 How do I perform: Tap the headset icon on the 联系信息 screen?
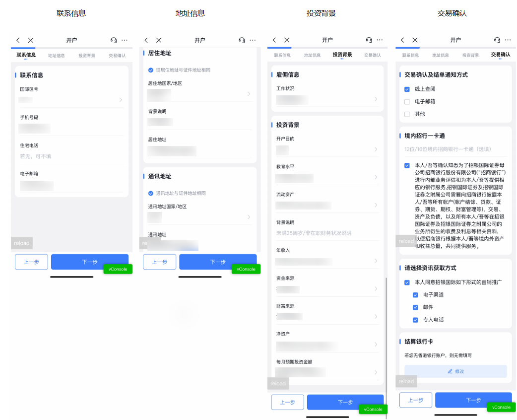(114, 40)
